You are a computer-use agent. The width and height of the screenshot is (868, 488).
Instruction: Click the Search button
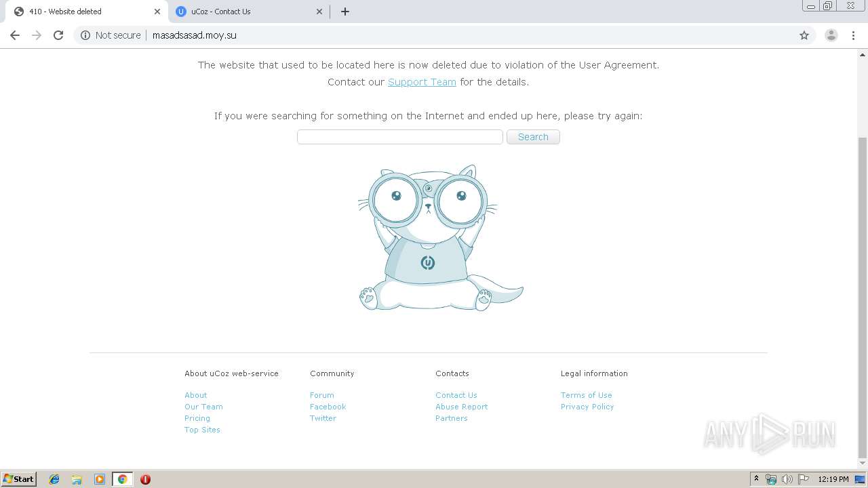(533, 137)
